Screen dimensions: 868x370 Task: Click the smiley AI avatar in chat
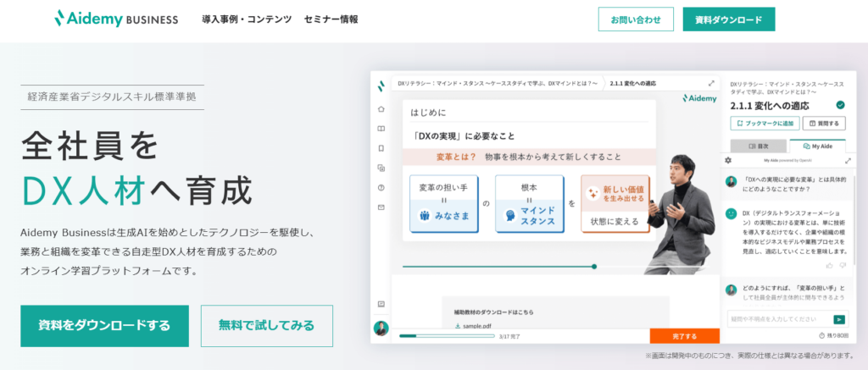(732, 213)
